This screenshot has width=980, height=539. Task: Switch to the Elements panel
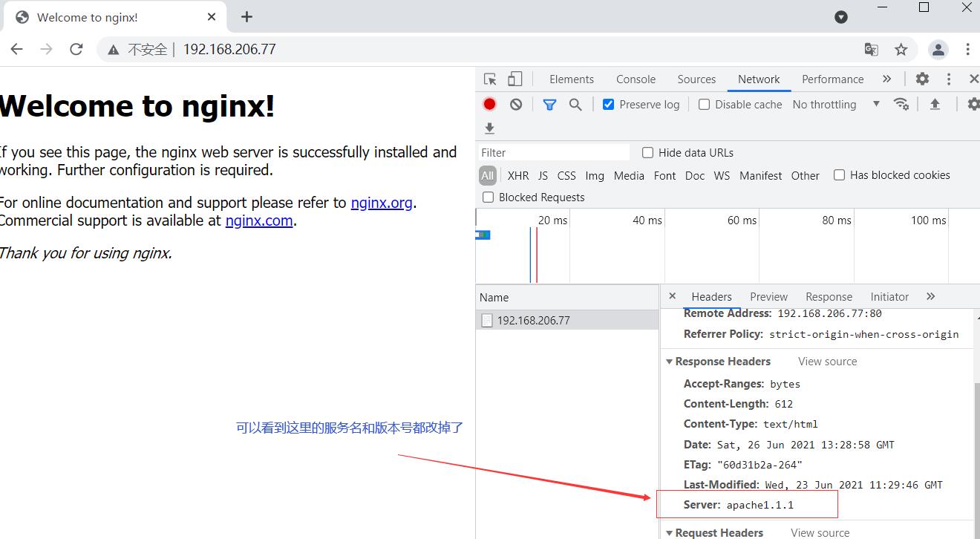point(572,79)
